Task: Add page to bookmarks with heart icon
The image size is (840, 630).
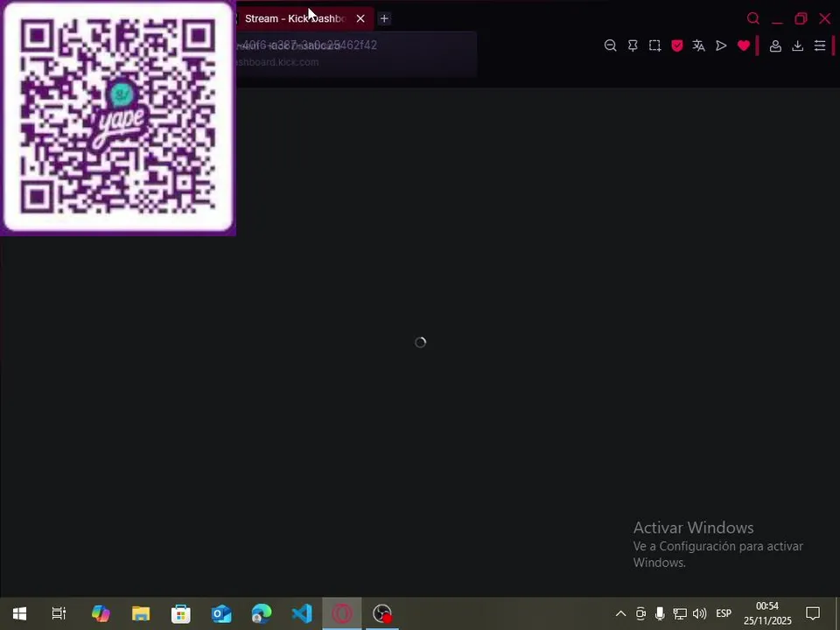Action: click(744, 45)
